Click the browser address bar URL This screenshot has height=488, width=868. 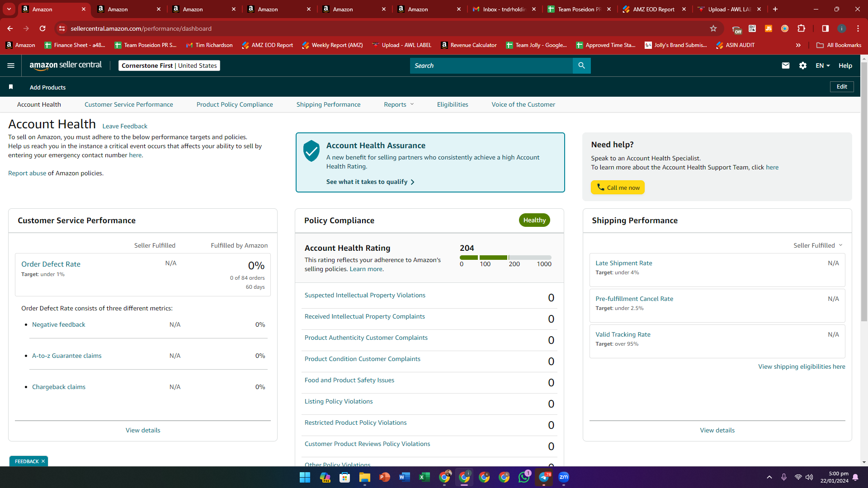141,28
